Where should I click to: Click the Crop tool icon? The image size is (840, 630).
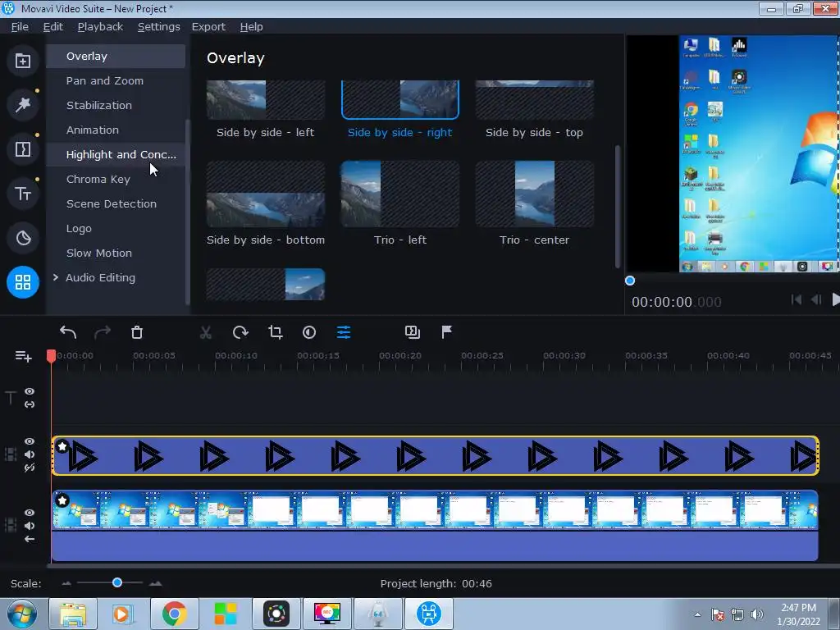point(276,333)
